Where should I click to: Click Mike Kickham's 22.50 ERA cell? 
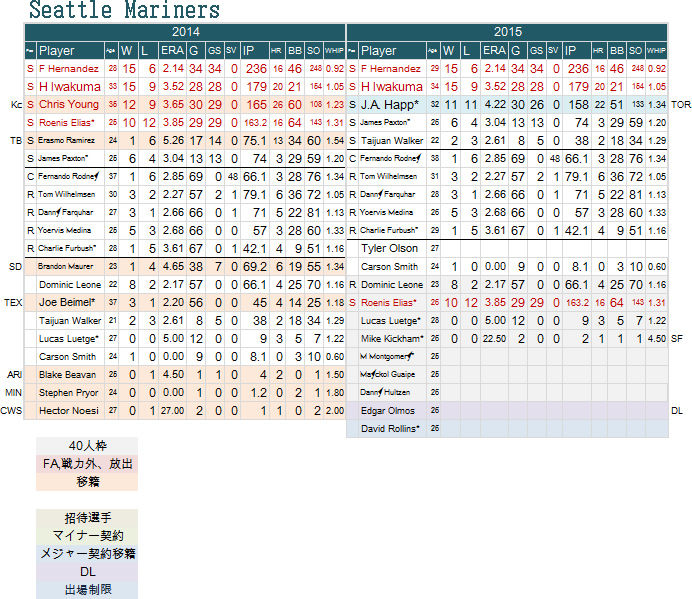494,339
